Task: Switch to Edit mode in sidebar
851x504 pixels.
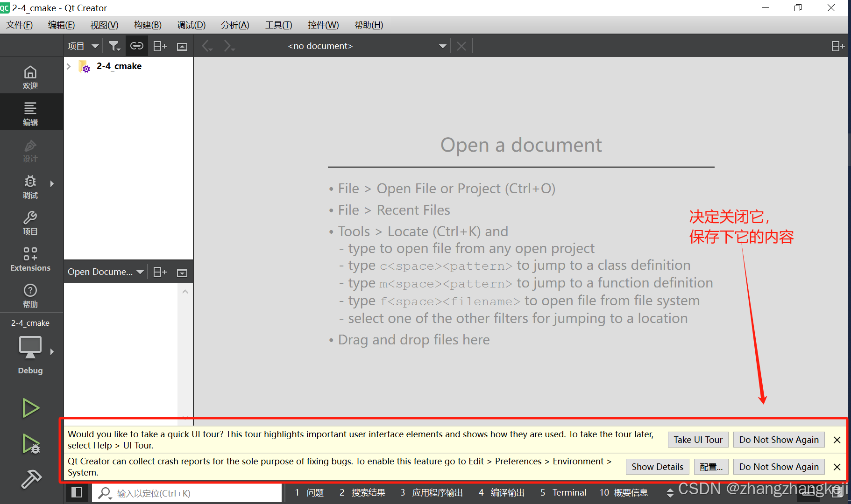Action: pyautogui.click(x=30, y=113)
